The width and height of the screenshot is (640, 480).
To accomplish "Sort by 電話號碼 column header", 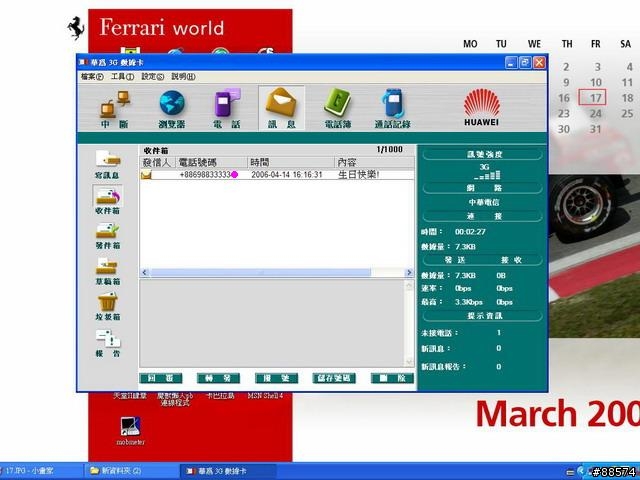I will (x=211, y=162).
